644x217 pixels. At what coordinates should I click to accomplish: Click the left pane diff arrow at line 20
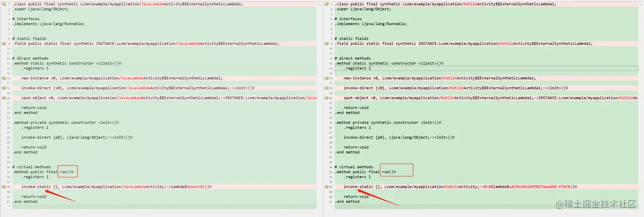[4, 98]
